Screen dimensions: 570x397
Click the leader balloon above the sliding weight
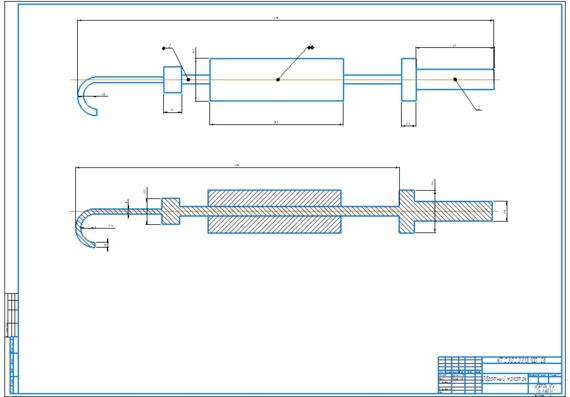pos(311,47)
